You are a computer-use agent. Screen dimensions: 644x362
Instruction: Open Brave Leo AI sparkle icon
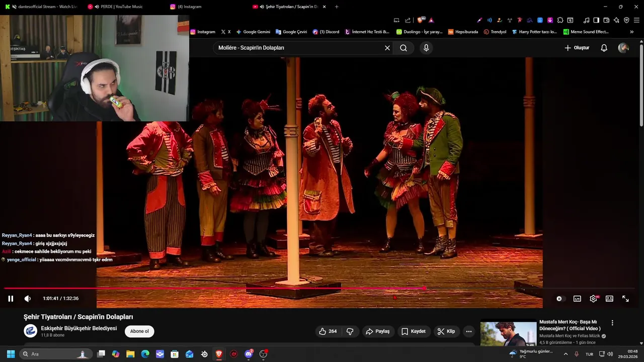616,20
